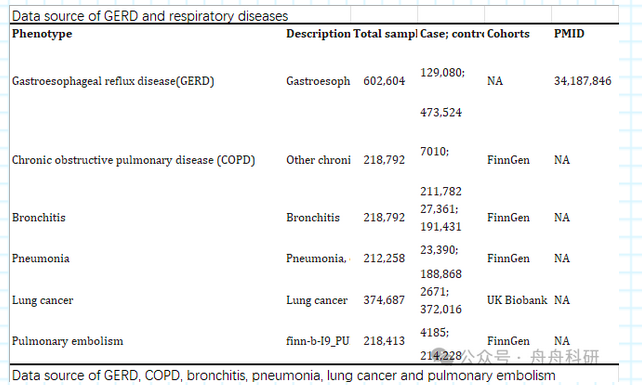Click the GERD phenotype cell
642x385 pixels.
click(113, 81)
